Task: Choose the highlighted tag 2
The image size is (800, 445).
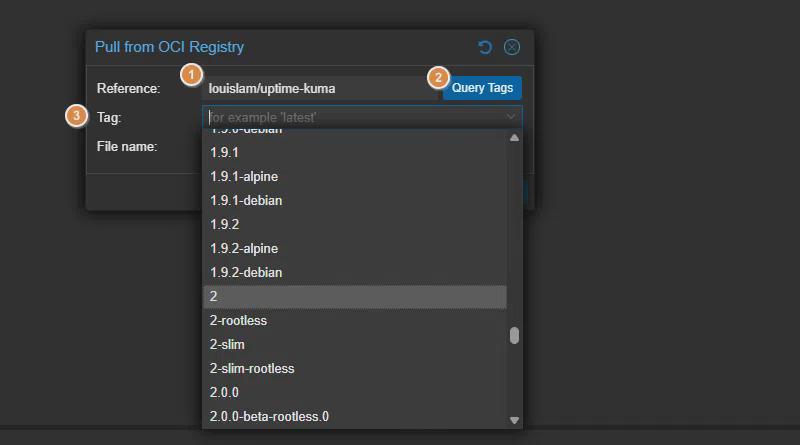Action: tap(355, 296)
